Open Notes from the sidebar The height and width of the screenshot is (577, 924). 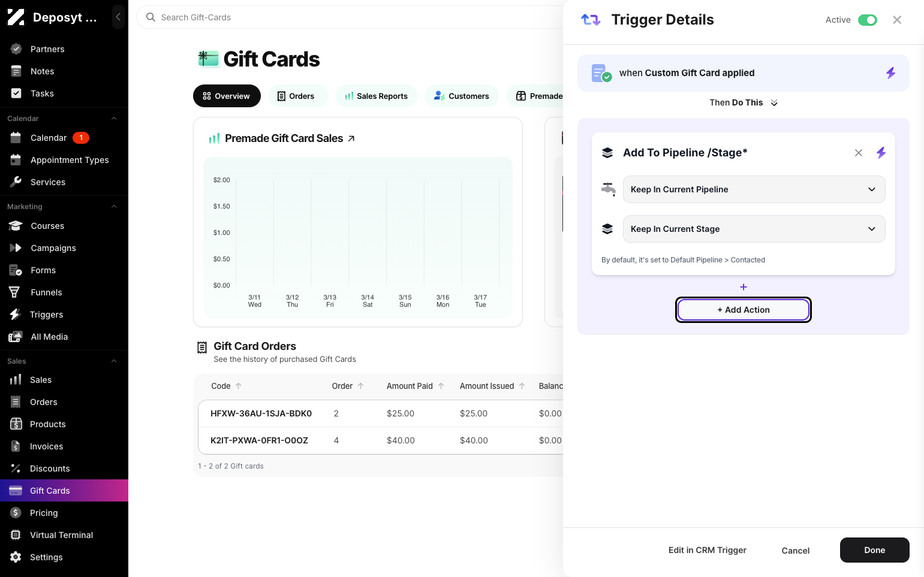(42, 71)
